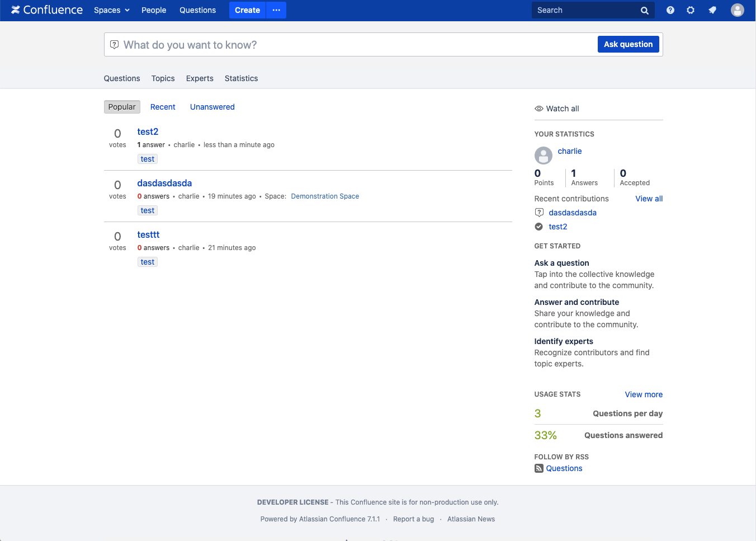756x541 pixels.
Task: Switch to the Unanswered filter
Action: tap(212, 107)
